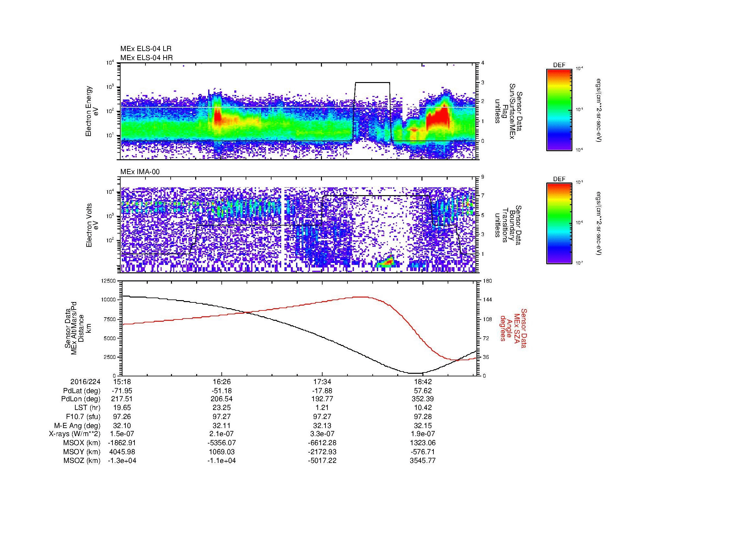
Task: Click the MSOY value '4045.98'
Action: tap(122, 452)
